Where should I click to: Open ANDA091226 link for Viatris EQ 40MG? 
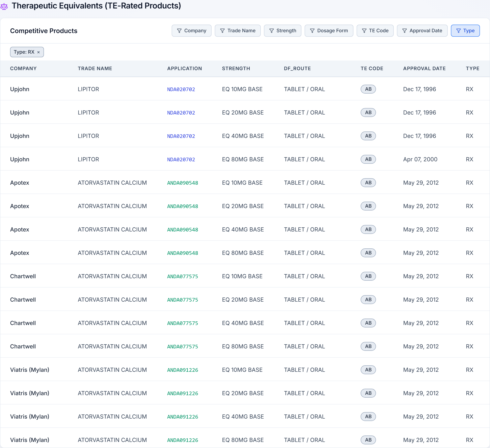pos(183,417)
